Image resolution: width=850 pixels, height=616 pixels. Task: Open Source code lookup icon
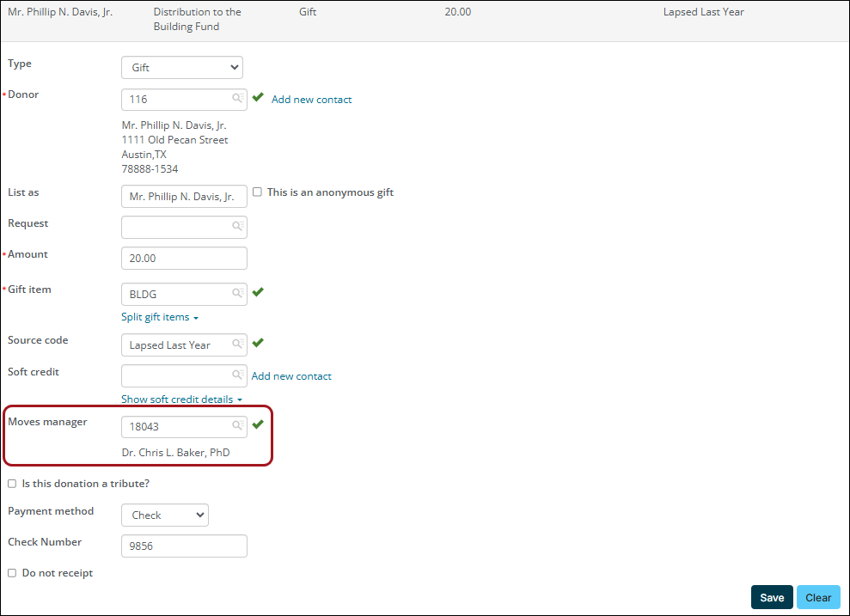(237, 344)
